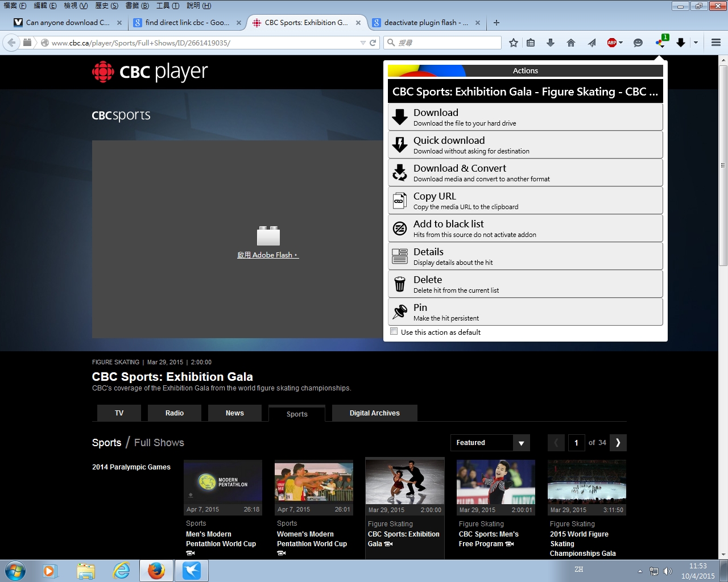Open the Windows Start menu
The width and height of the screenshot is (728, 582).
[x=15, y=571]
